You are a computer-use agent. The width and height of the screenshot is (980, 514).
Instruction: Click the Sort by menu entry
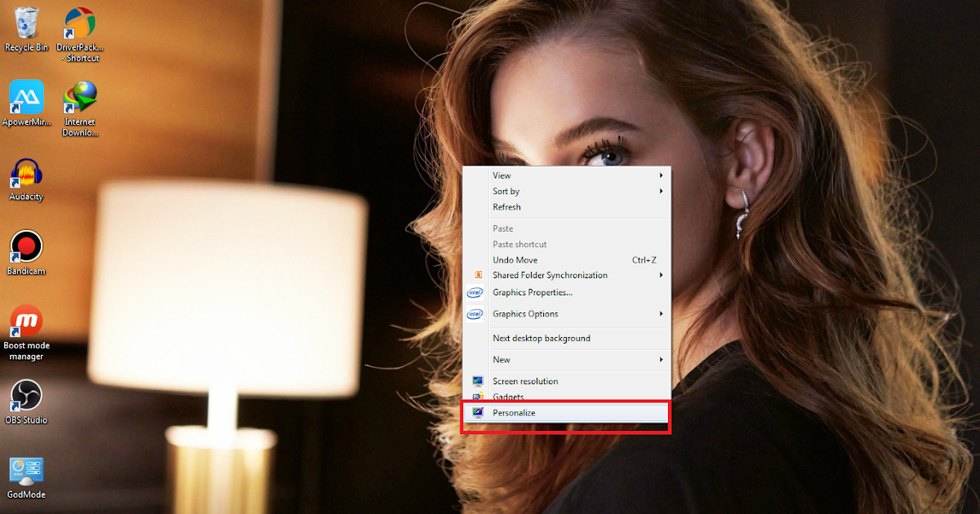(566, 192)
